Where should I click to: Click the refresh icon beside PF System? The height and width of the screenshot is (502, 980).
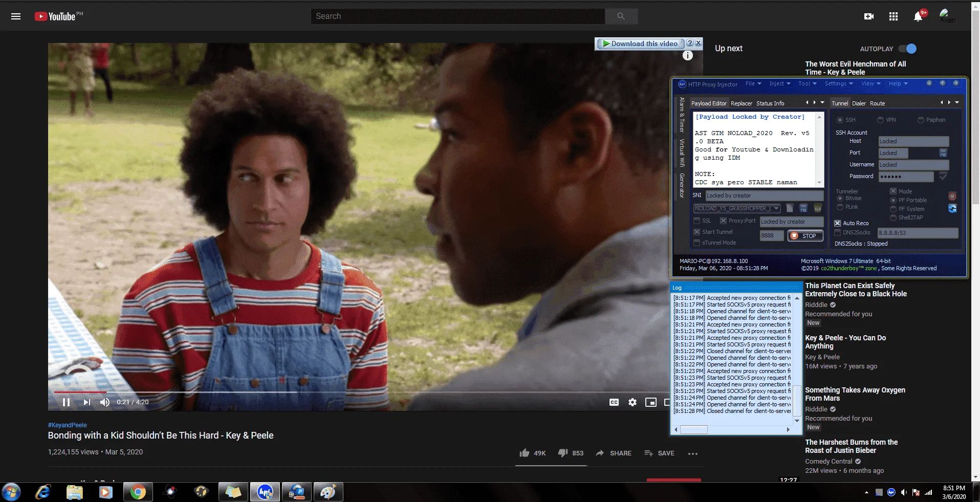click(x=952, y=208)
